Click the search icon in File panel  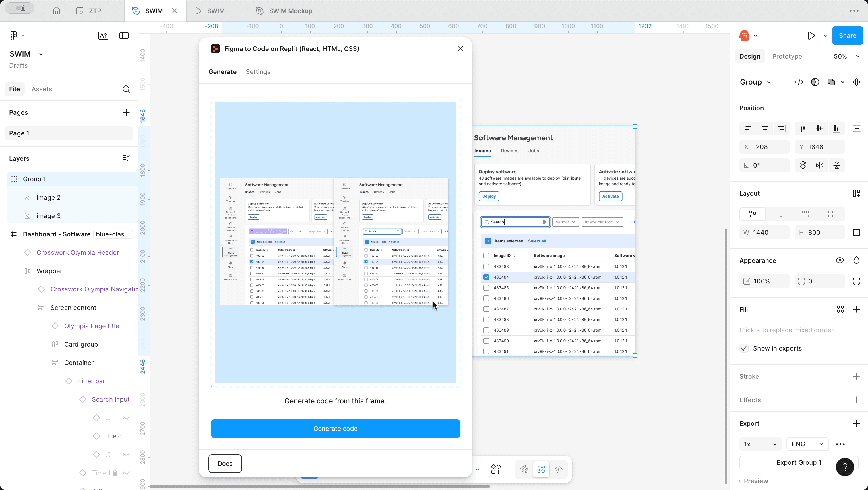126,89
